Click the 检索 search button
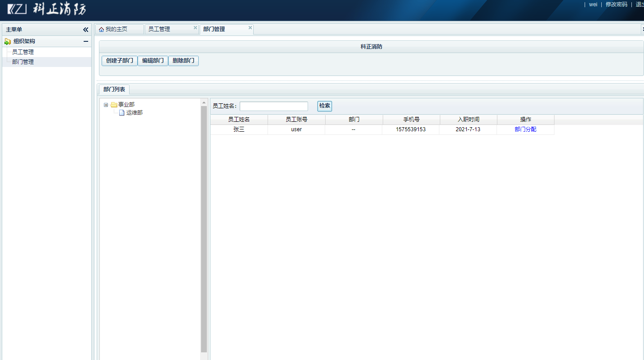The height and width of the screenshot is (360, 644). coord(324,106)
